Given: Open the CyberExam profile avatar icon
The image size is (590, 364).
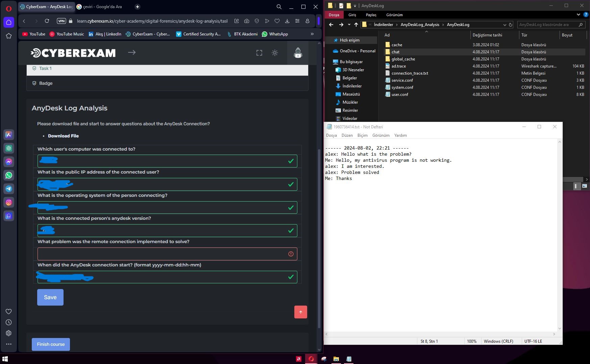Looking at the screenshot, I should click(x=297, y=53).
